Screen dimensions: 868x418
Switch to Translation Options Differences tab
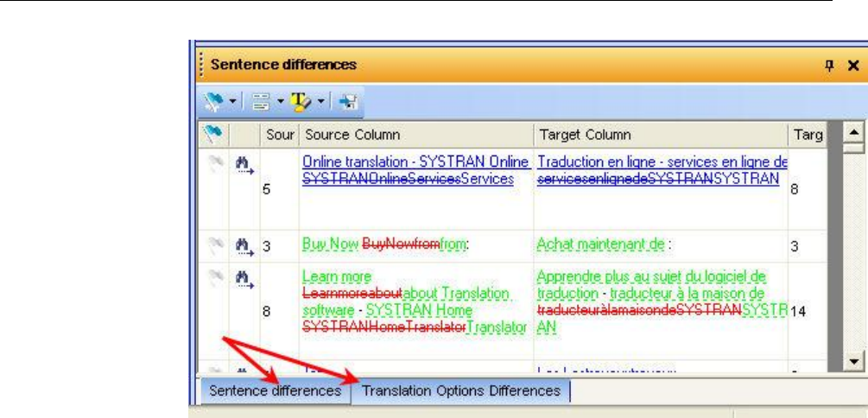[461, 391]
